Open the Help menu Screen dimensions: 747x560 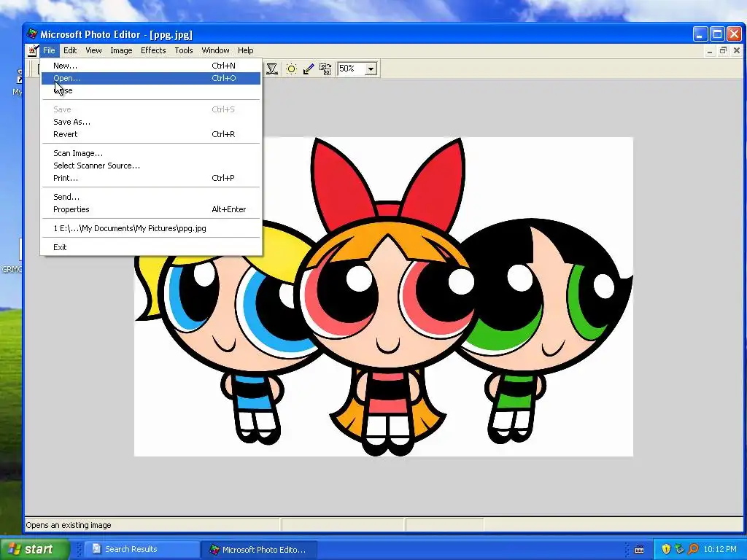pos(246,50)
